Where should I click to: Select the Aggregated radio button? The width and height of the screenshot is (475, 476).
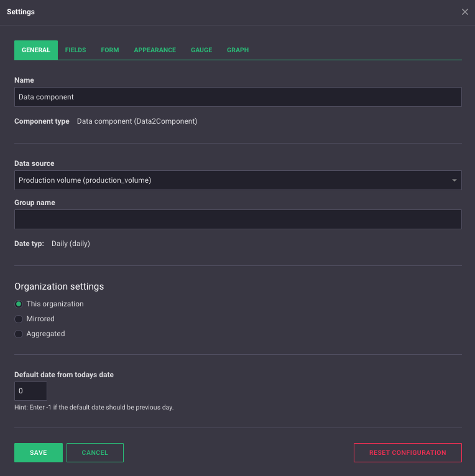click(19, 334)
